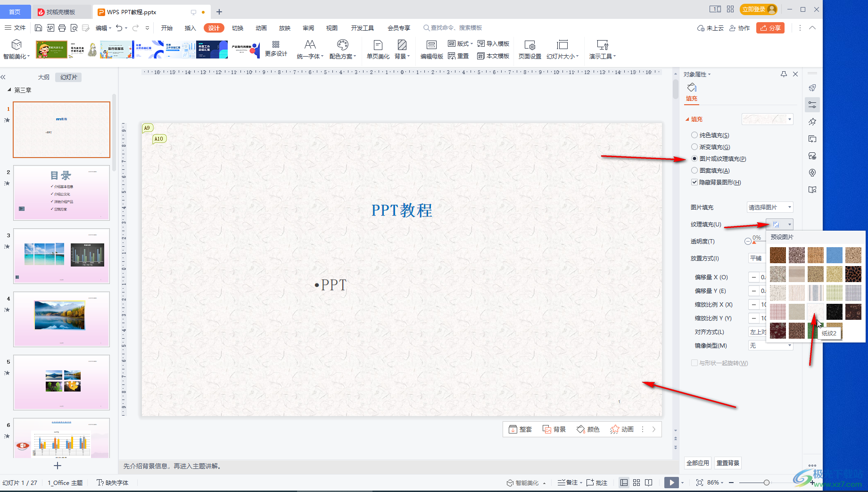Switch to reading view icon
Image resolution: width=868 pixels, height=492 pixels.
(x=649, y=483)
